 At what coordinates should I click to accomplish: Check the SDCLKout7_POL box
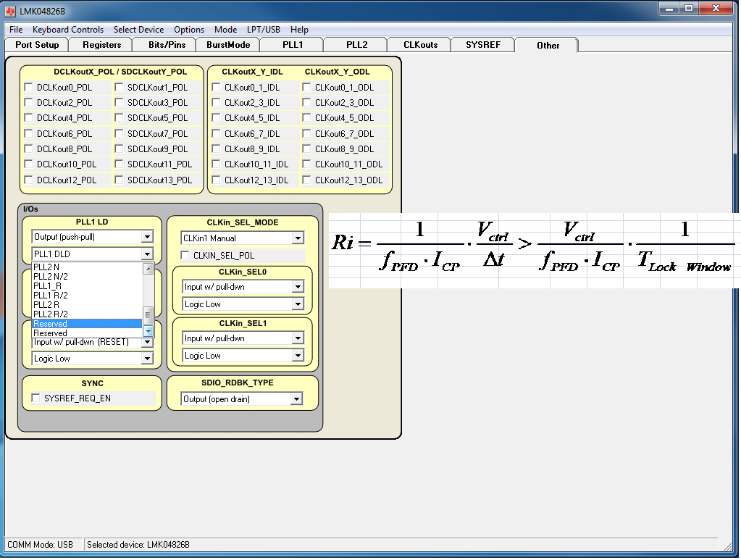pyautogui.click(x=119, y=134)
